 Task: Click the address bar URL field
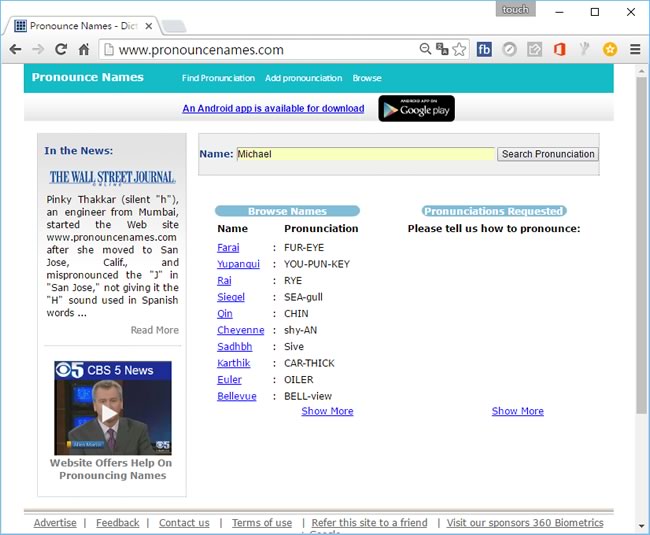[265, 50]
